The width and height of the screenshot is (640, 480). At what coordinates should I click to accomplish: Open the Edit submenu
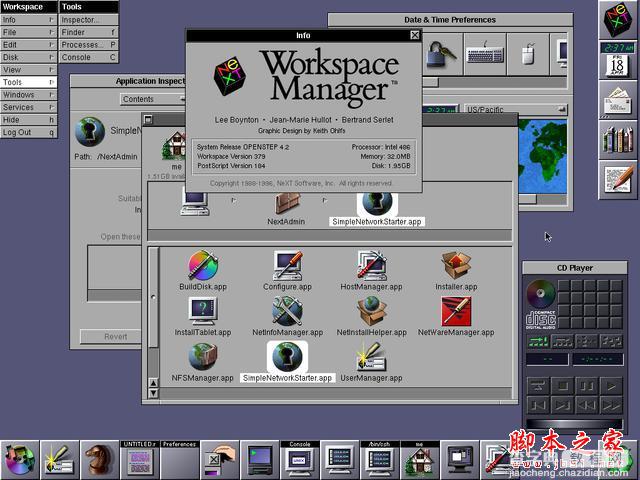point(29,45)
